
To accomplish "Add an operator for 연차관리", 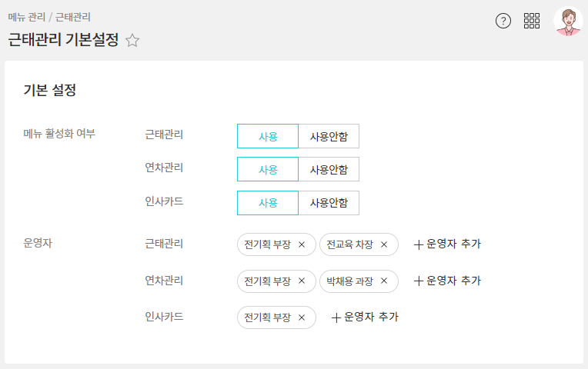I will coord(447,281).
